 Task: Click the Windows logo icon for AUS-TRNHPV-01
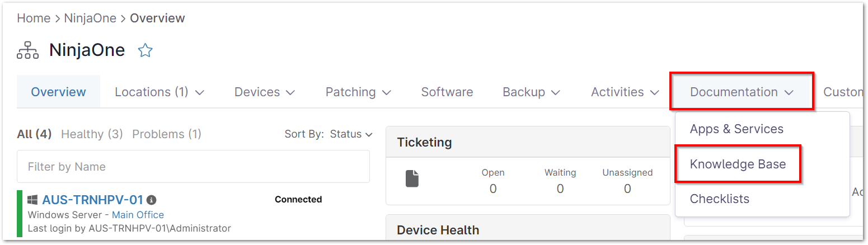pyautogui.click(x=32, y=200)
